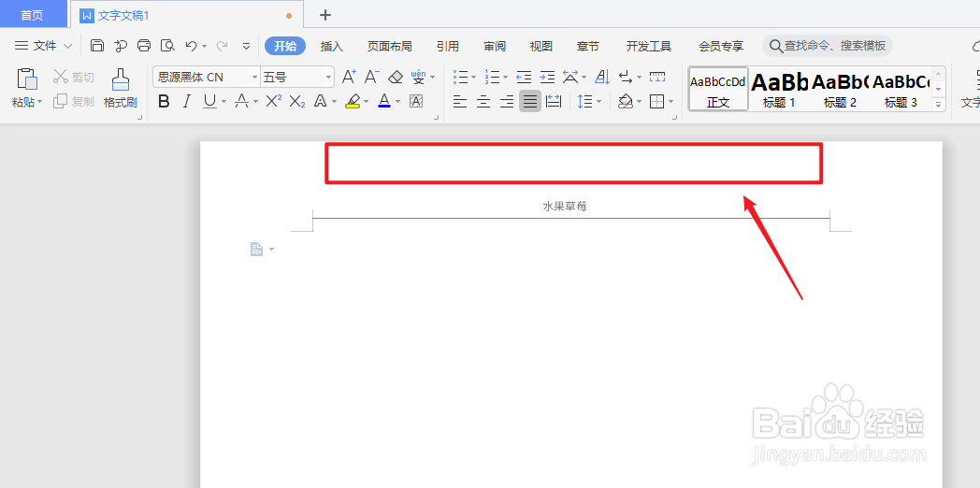The image size is (980, 488).
Task: Click the 查找命令 search box
Action: pos(828,46)
